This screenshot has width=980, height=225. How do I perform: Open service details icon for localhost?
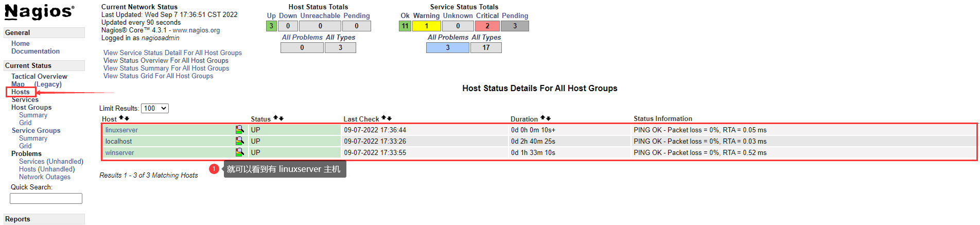[x=239, y=141]
